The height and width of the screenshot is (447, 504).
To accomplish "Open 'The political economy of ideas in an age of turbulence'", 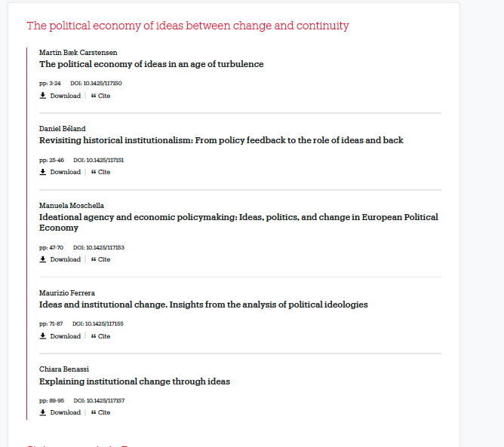I will [x=151, y=64].
